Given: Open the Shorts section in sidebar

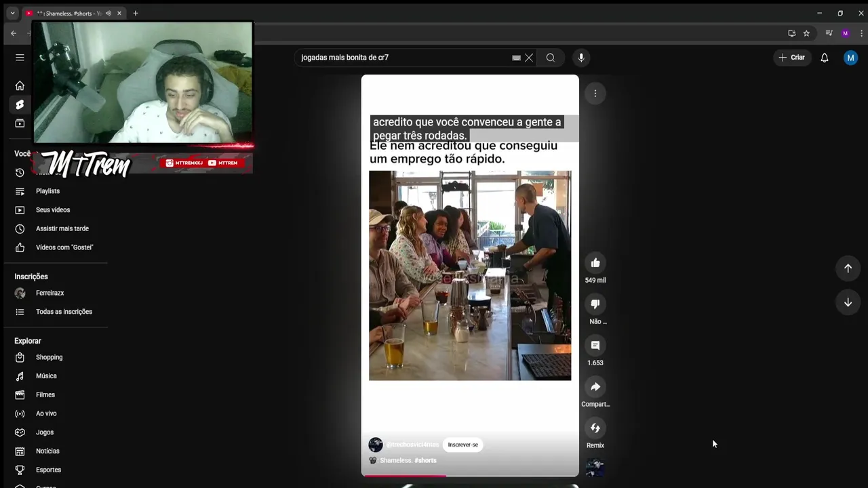Looking at the screenshot, I should [x=20, y=104].
